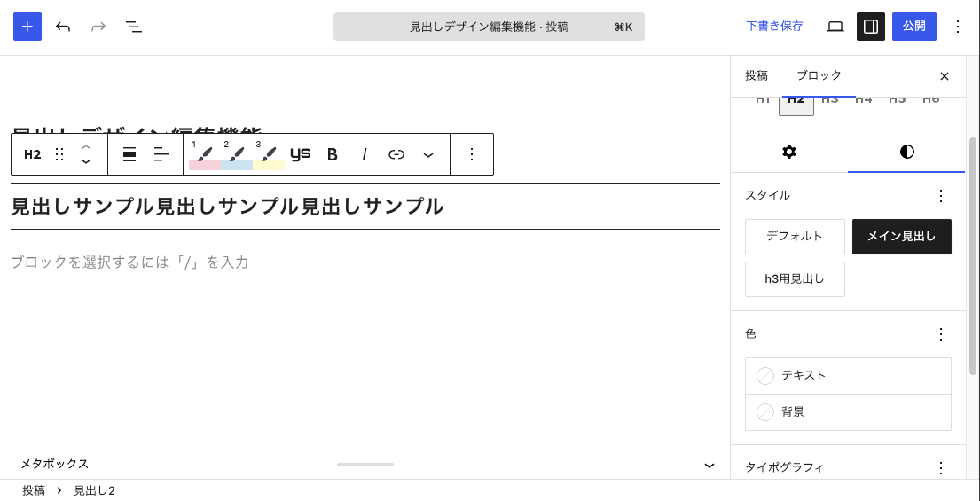Toggle italic formatting
This screenshot has width=980, height=501.
[365, 154]
